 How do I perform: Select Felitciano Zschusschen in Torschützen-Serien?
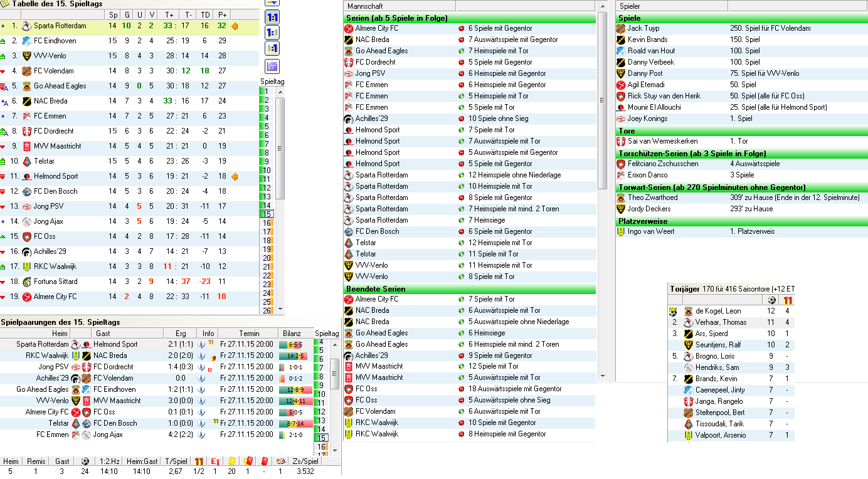(x=742, y=164)
